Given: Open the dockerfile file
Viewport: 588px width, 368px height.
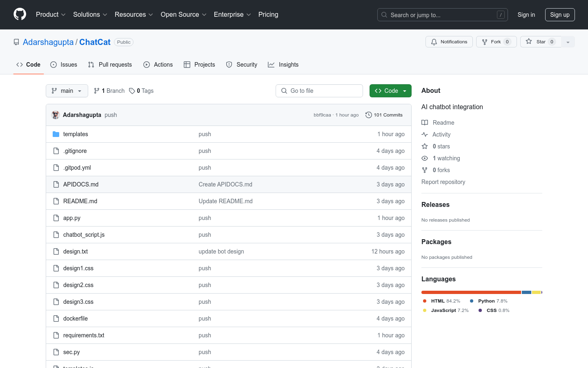Looking at the screenshot, I should click(x=76, y=319).
